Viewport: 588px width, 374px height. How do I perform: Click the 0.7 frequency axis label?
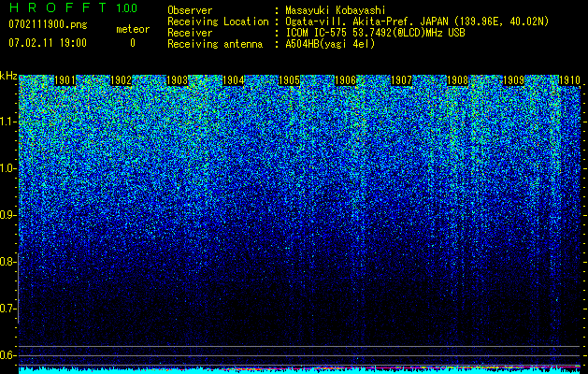point(8,309)
